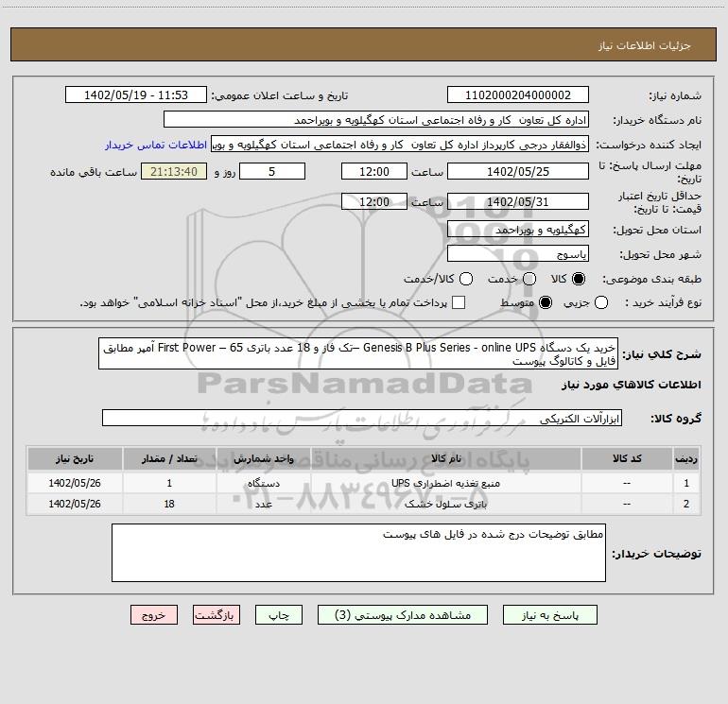Click the کد کالا column header
Image resolution: width=728 pixels, height=704 pixels.
(x=627, y=459)
